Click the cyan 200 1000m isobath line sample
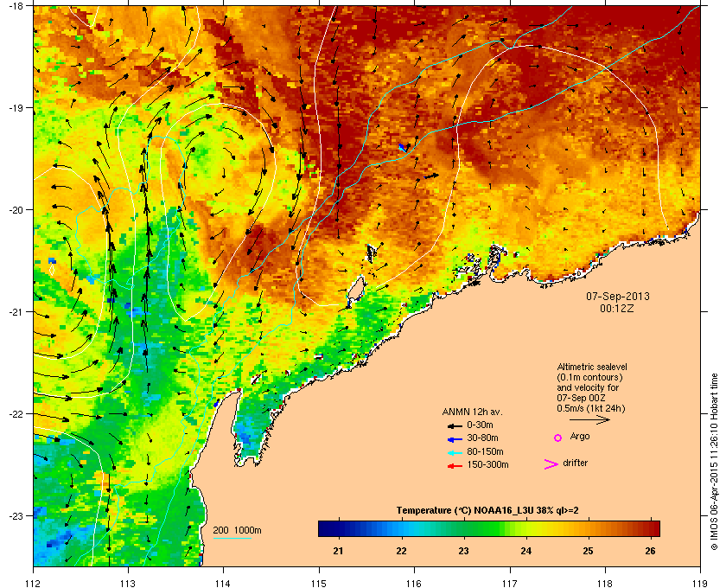The width and height of the screenshot is (726, 588). [232, 539]
